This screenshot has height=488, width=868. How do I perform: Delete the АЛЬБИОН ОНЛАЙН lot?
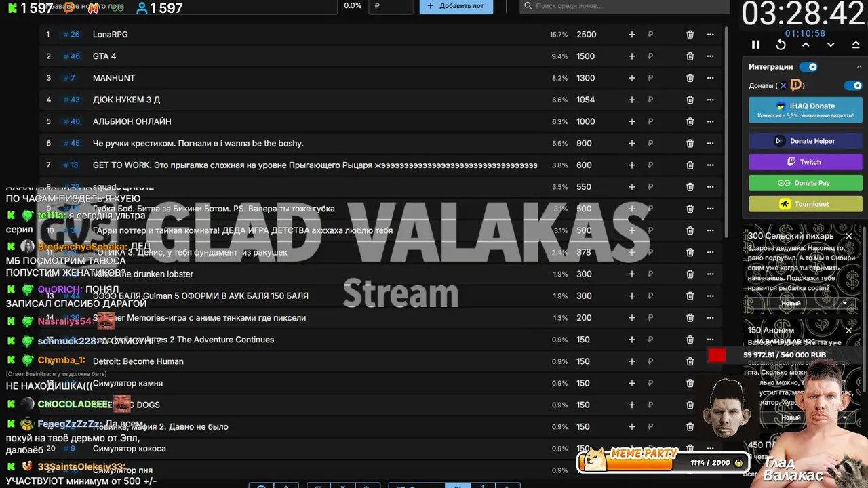(690, 121)
